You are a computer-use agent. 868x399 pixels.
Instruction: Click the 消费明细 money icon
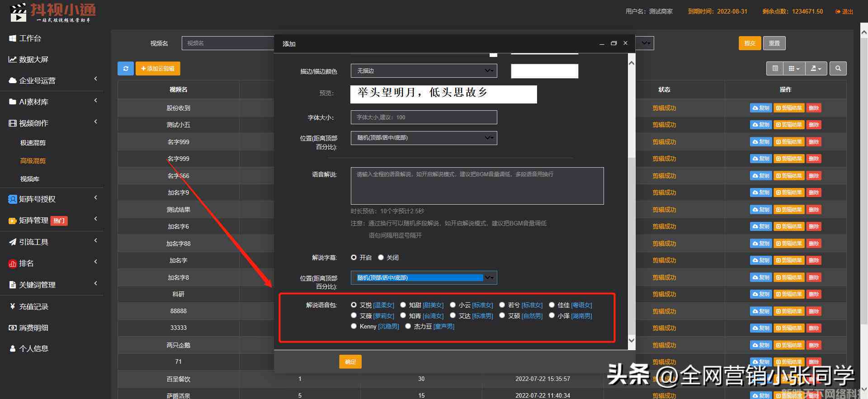click(x=13, y=328)
